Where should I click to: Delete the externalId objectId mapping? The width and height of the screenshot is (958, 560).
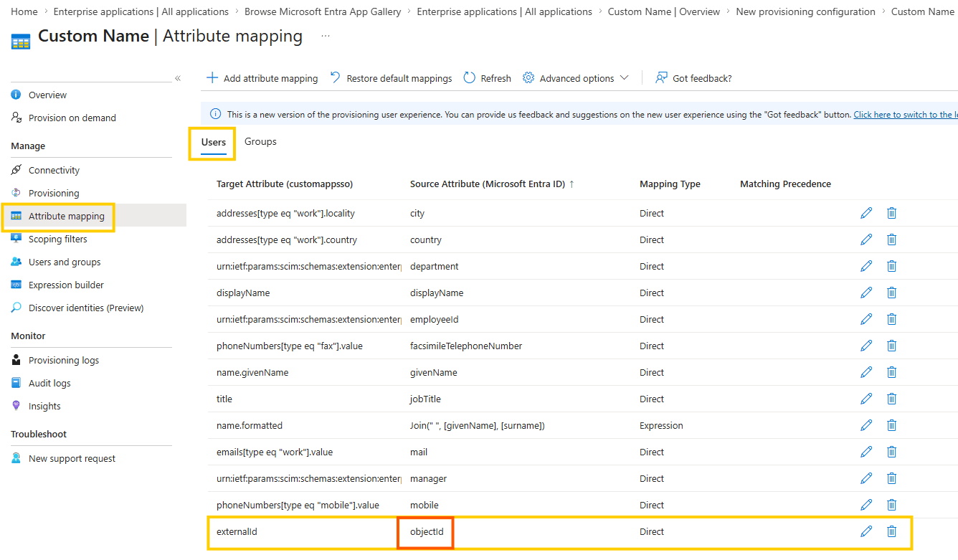click(891, 531)
